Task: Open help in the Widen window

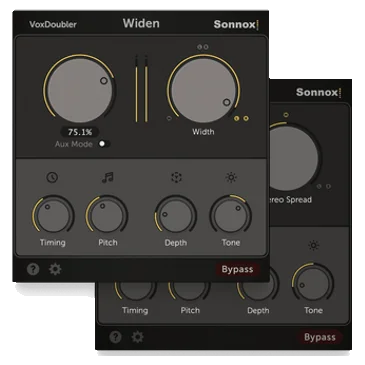Action: pyautogui.click(x=33, y=269)
